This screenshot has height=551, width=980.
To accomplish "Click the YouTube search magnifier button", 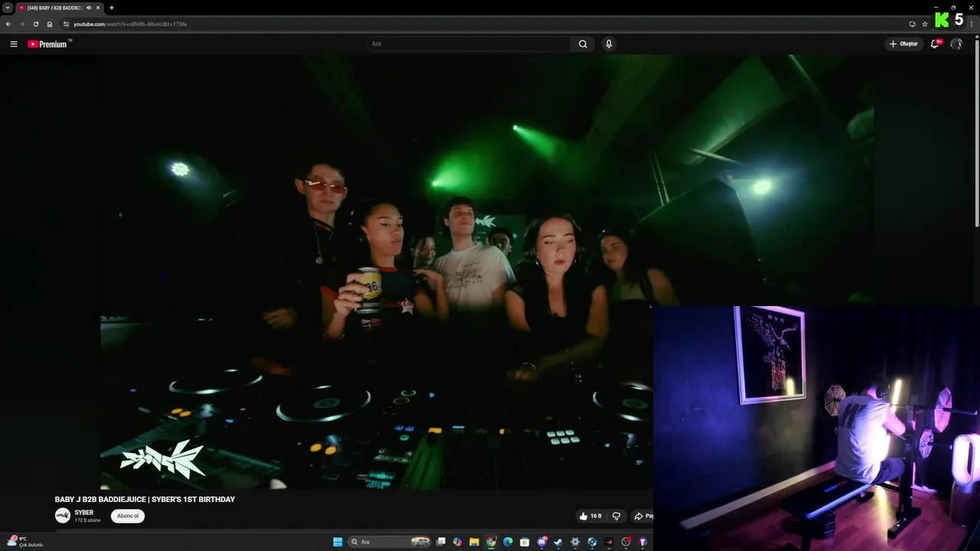I will [x=583, y=44].
